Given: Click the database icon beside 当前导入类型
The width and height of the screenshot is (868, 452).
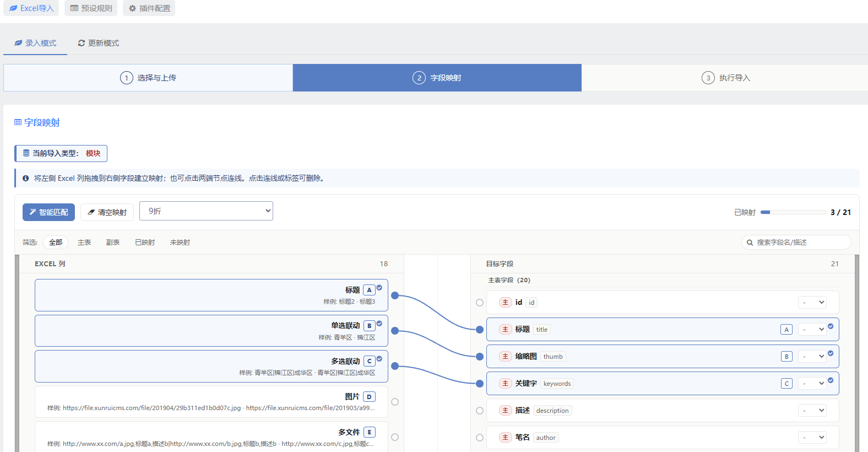Looking at the screenshot, I should (26, 153).
